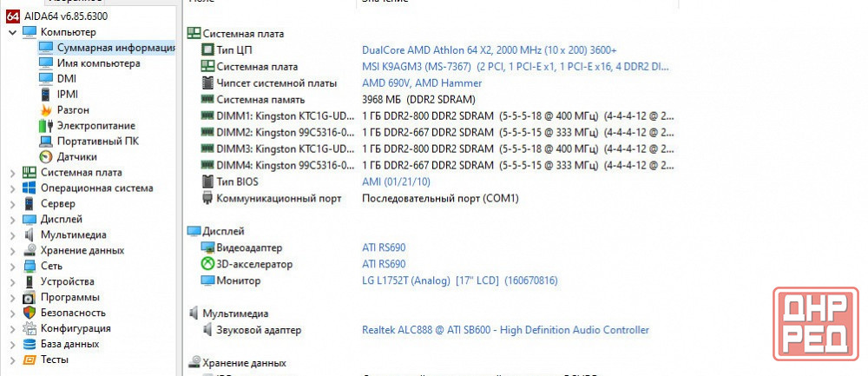This screenshot has height=376, width=868.
Task: Expand the Устройства tree node
Action: pyautogui.click(x=13, y=281)
